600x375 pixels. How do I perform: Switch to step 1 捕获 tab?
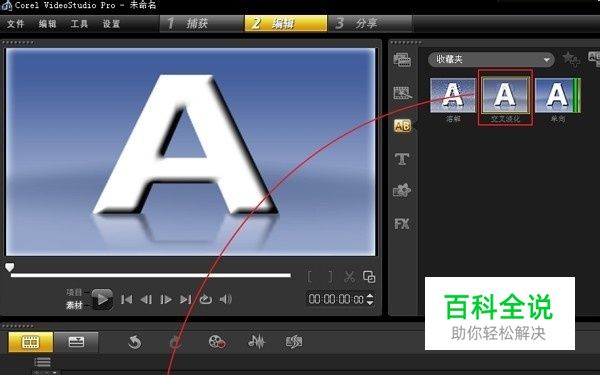pos(201,24)
